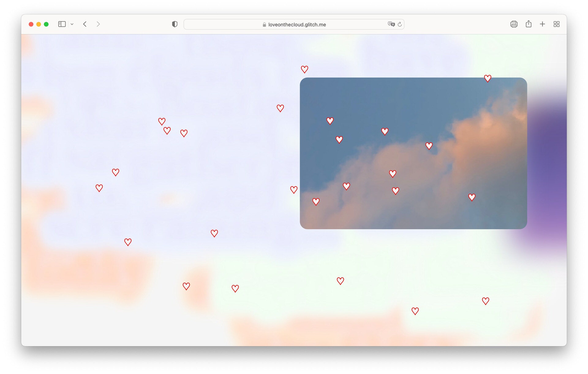
Task: Click the heart above the cloud photo
Action: pyautogui.click(x=304, y=69)
